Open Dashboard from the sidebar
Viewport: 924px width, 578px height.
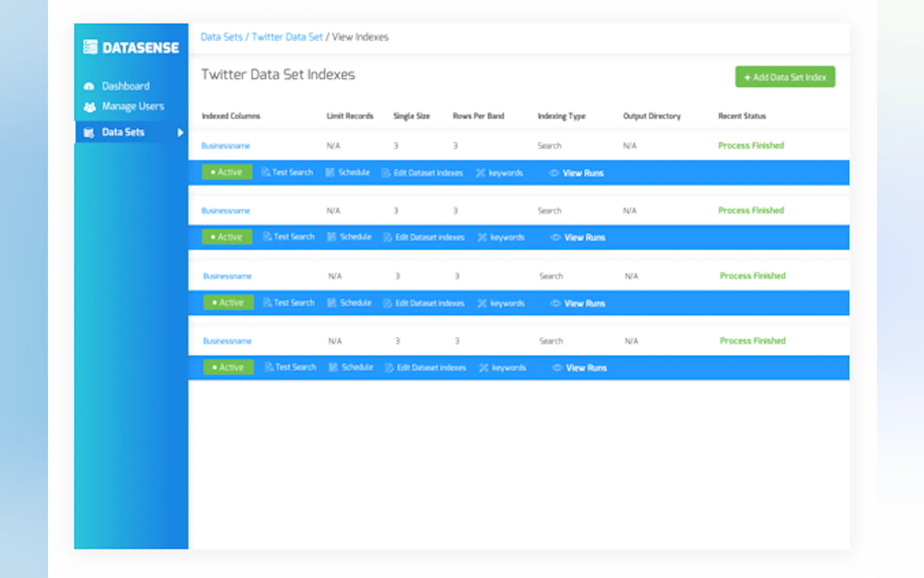pos(125,86)
